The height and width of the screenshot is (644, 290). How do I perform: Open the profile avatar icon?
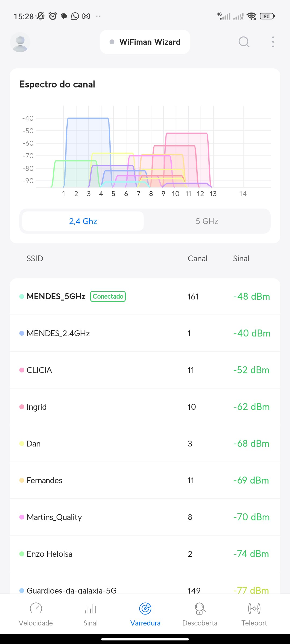click(20, 42)
